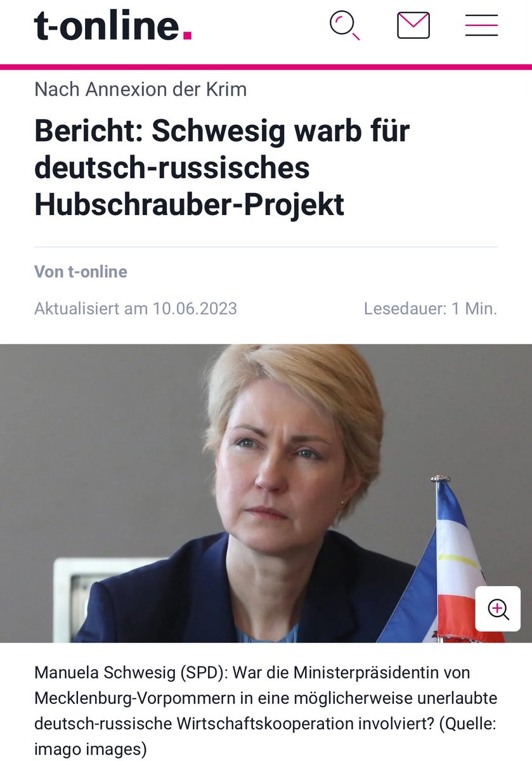Open the search magnifier icon
The height and width of the screenshot is (761, 532).
345,25
